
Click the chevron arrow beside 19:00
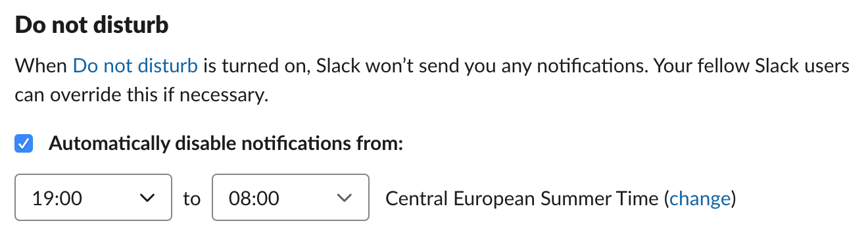[147, 197]
